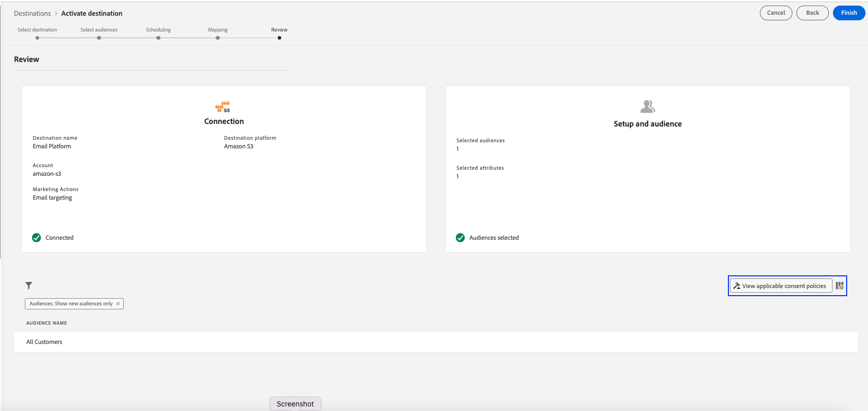868x411 pixels.
Task: Select the Review step marker
Action: (279, 38)
